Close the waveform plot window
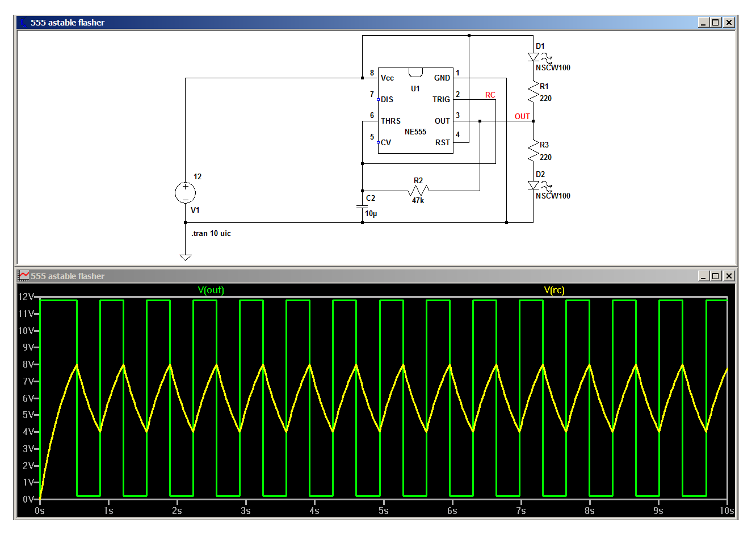The width and height of the screenshot is (756, 540). click(729, 276)
